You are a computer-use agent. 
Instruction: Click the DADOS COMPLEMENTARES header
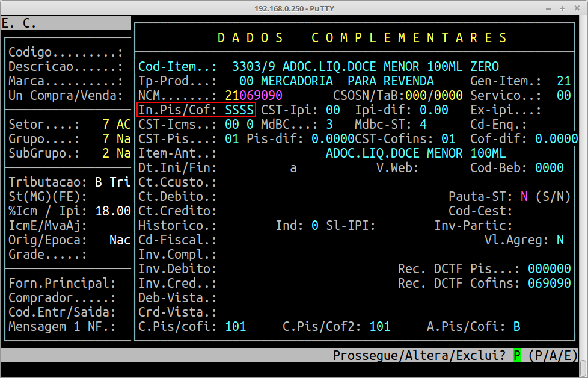pyautogui.click(x=363, y=38)
